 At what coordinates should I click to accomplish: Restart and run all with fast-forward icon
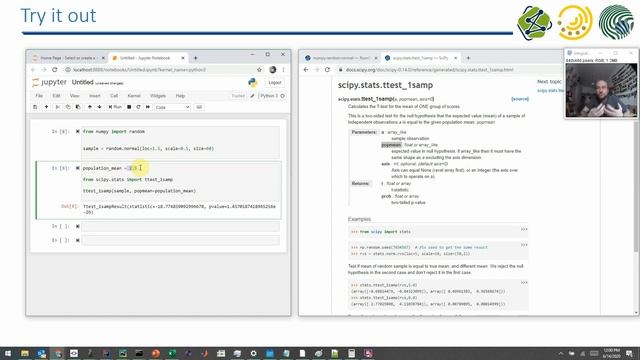point(148,107)
